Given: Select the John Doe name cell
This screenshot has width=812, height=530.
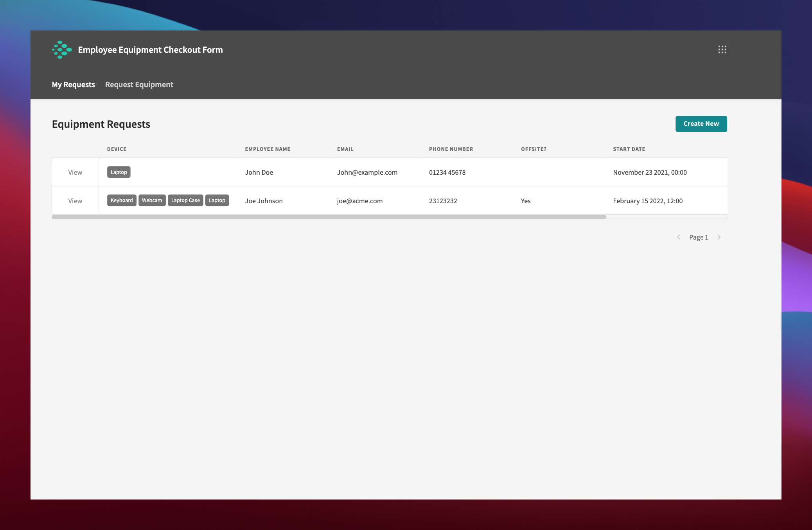Looking at the screenshot, I should click(259, 172).
